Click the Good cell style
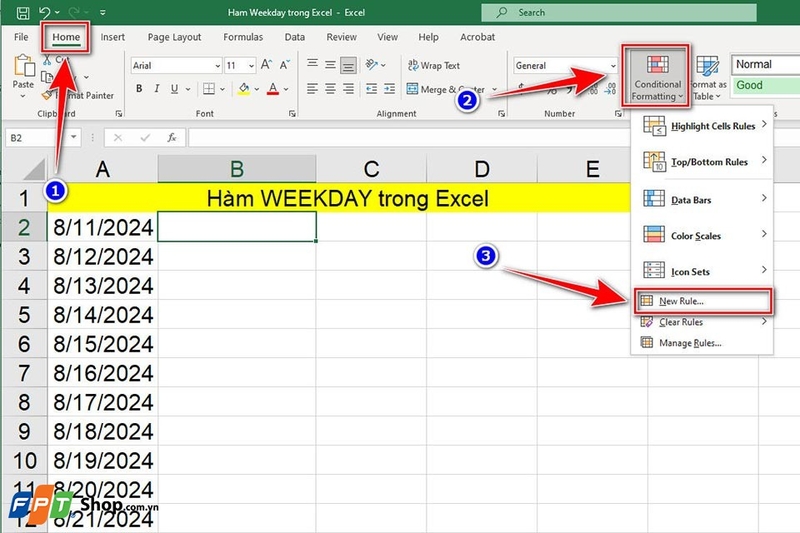 click(x=765, y=85)
